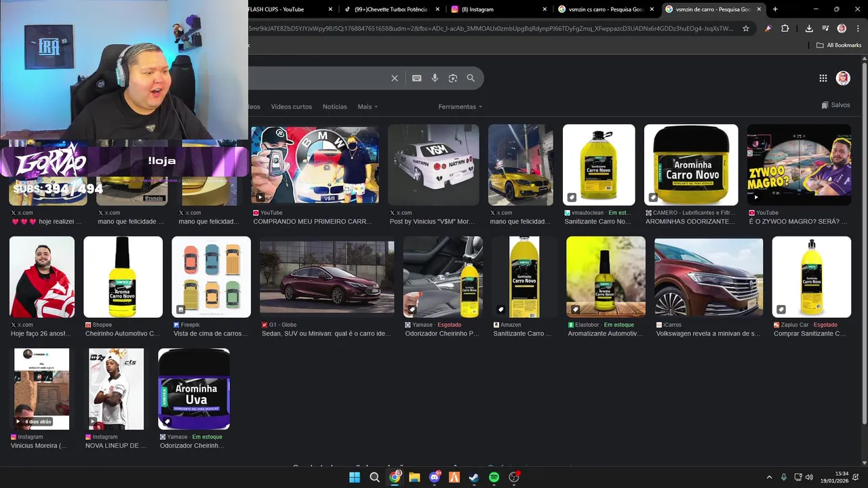
Task: Open the media controls icon in Chrome toolbar
Action: coord(825,28)
